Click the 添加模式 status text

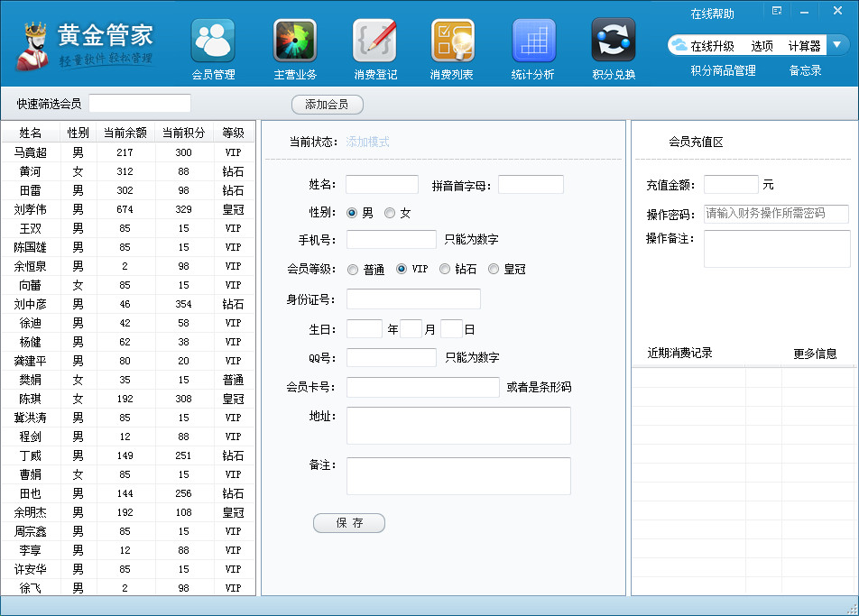[x=367, y=142]
